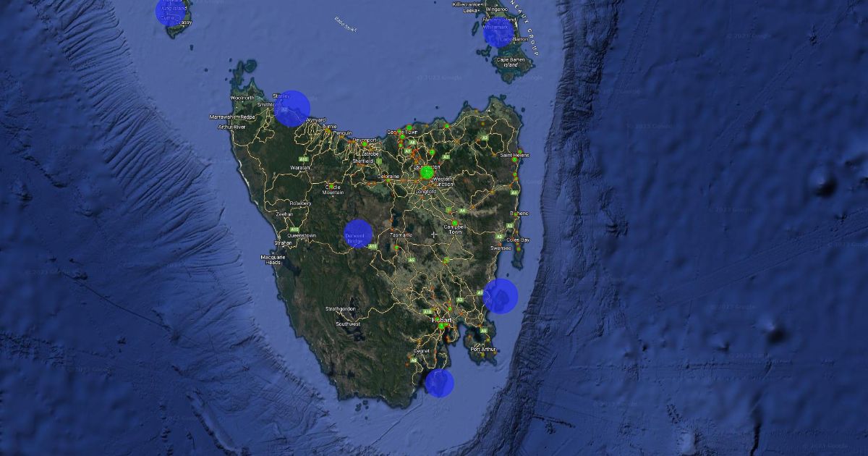
Task: Select the southernmost blue circle below Cygnet
Action: (x=439, y=383)
